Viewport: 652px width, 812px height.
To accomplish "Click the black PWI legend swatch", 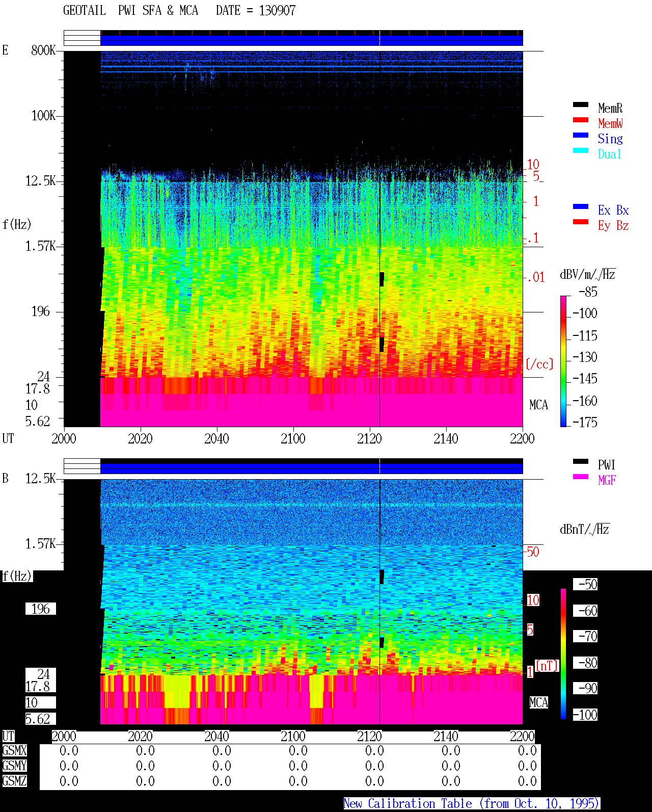I will pos(581,461).
